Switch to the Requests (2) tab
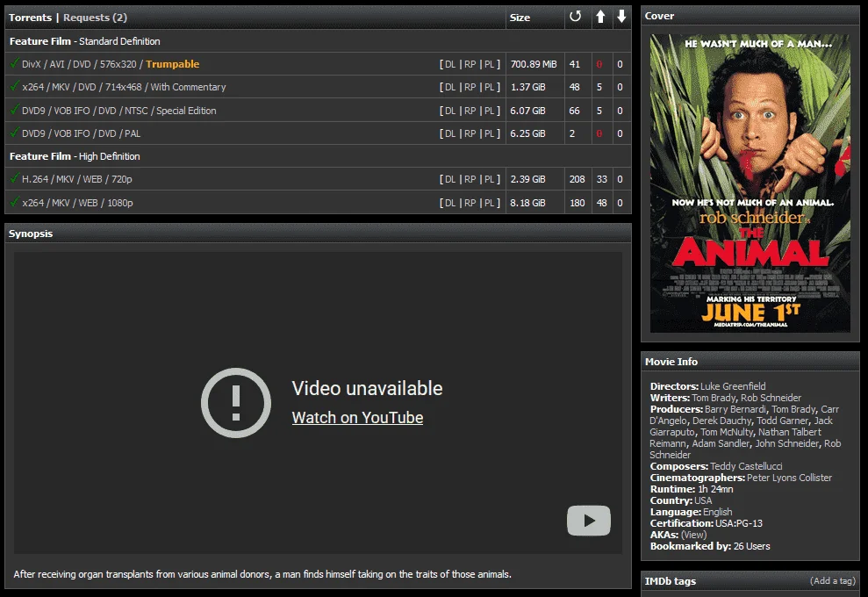868x597 pixels. pyautogui.click(x=95, y=18)
